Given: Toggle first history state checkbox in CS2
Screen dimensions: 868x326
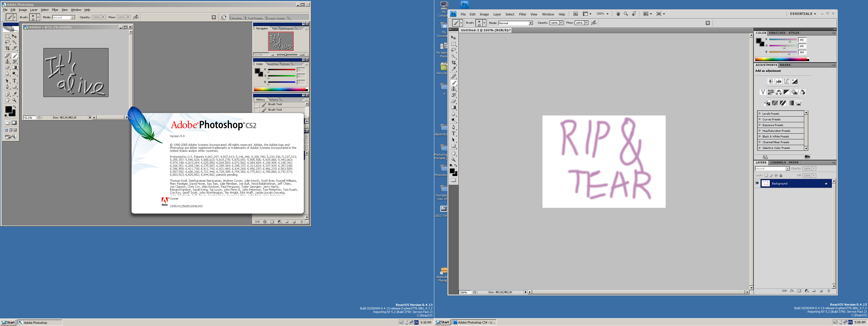Looking at the screenshot, I should click(256, 104).
